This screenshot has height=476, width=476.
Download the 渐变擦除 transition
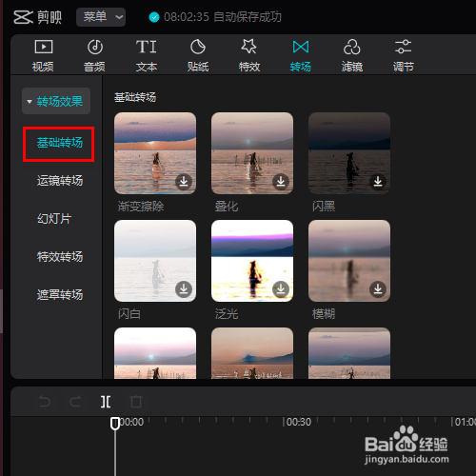pyautogui.click(x=184, y=182)
